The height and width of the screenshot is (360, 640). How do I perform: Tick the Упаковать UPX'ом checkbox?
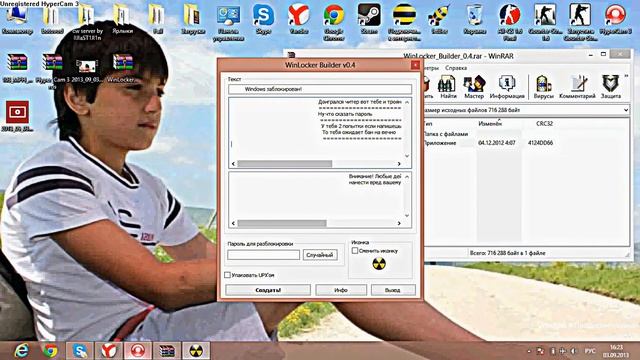[x=228, y=275]
